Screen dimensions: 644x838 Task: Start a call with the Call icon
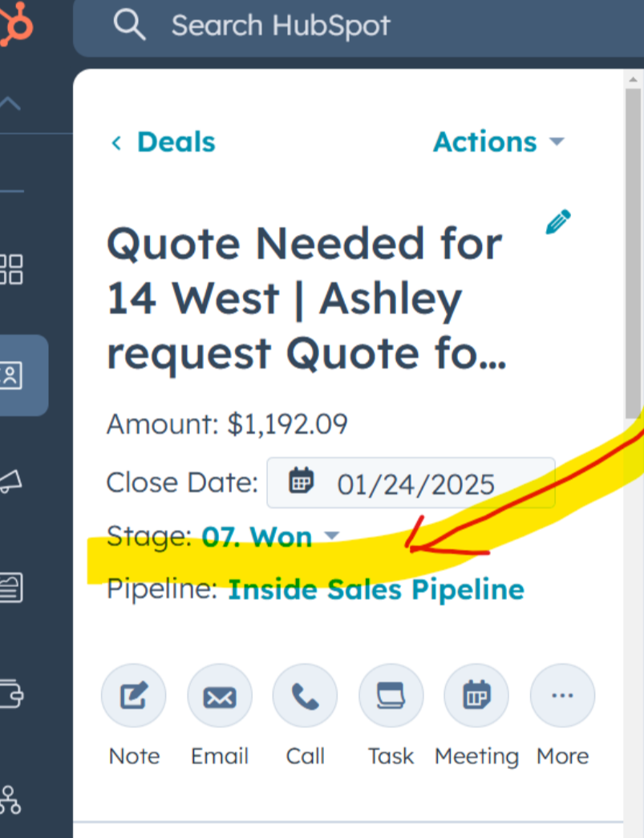pos(305,695)
